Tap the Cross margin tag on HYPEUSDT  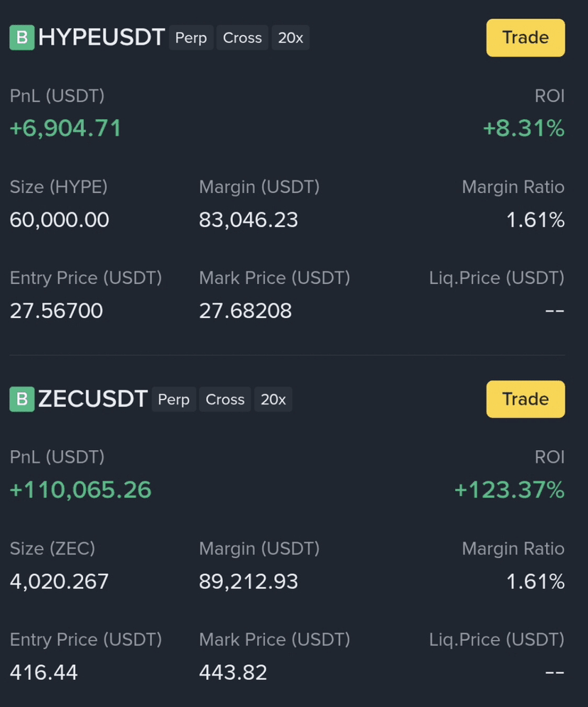point(243,38)
